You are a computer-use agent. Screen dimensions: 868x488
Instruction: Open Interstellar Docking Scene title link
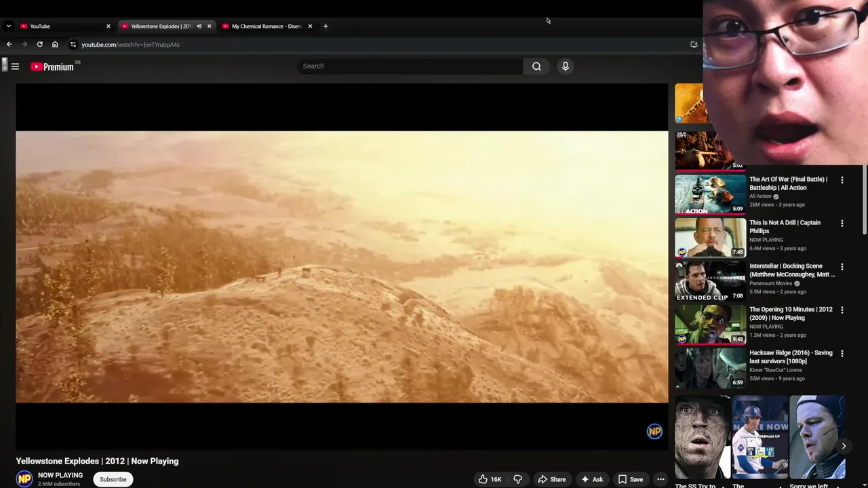pyautogui.click(x=792, y=270)
